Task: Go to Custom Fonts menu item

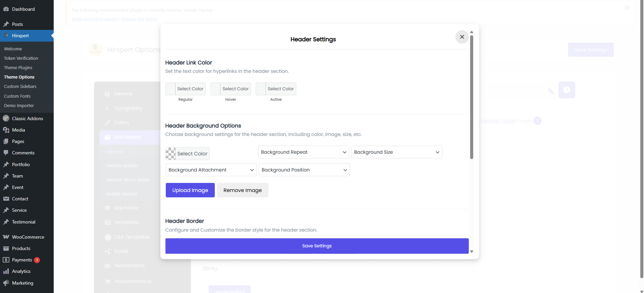Action: point(17,96)
